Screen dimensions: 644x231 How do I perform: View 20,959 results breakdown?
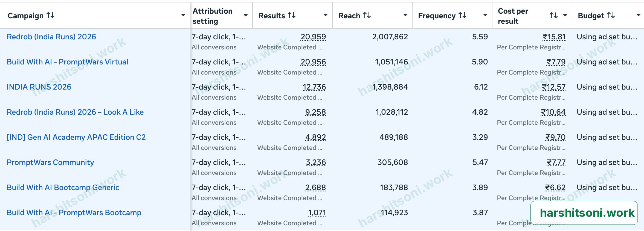[313, 37]
